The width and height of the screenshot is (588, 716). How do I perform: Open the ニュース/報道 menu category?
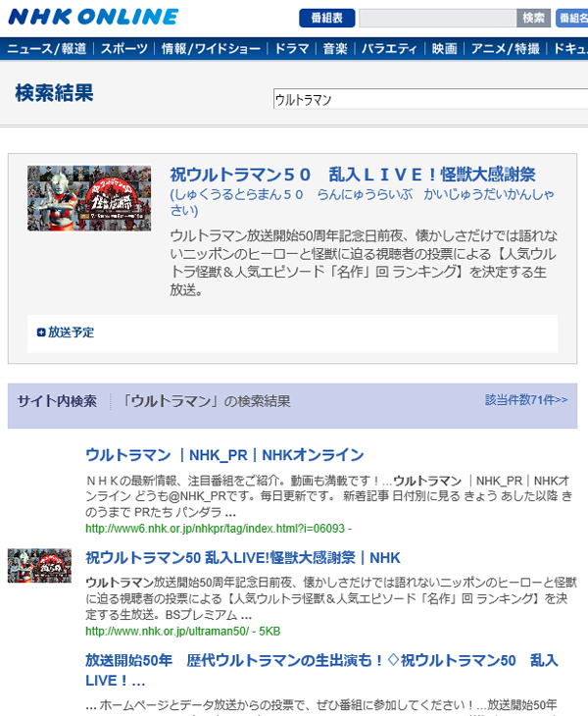(x=46, y=49)
